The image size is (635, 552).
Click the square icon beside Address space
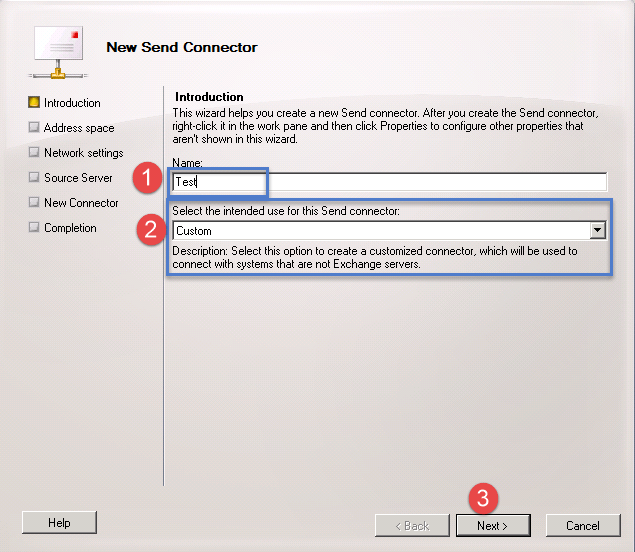click(34, 127)
